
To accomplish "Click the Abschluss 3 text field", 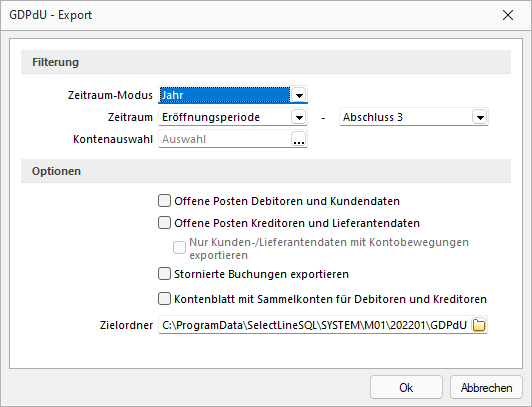I will coord(406,117).
